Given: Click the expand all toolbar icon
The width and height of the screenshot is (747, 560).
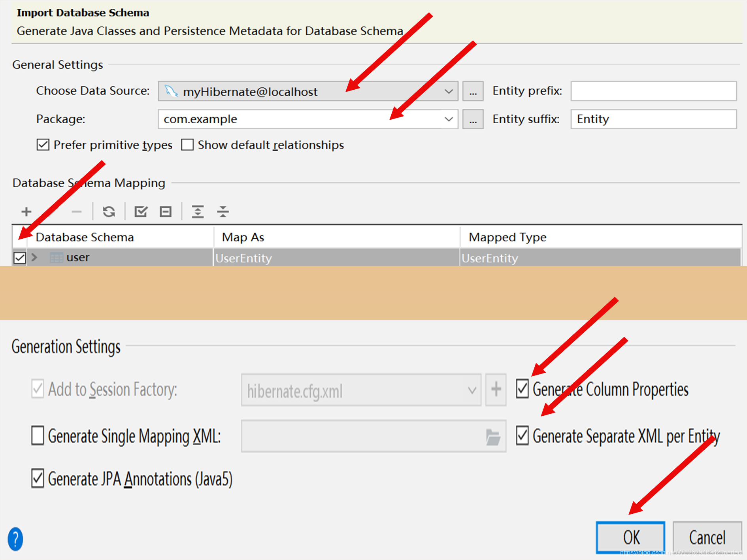Looking at the screenshot, I should (x=198, y=212).
